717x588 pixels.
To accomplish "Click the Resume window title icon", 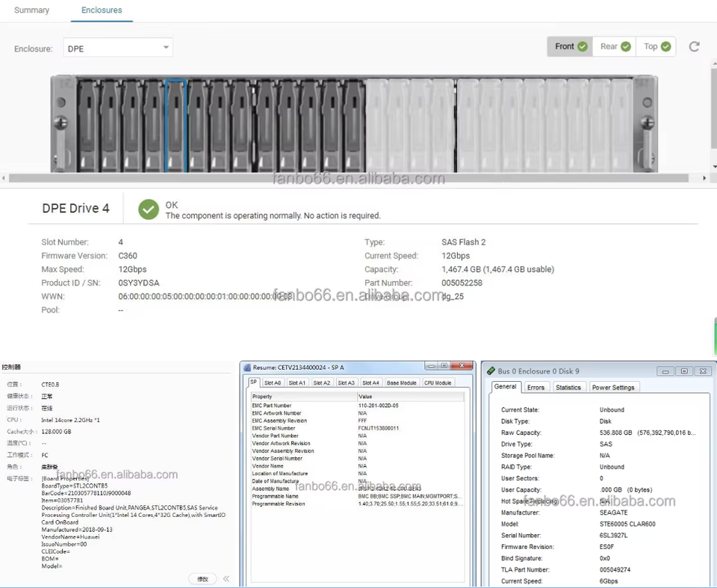I will click(247, 367).
